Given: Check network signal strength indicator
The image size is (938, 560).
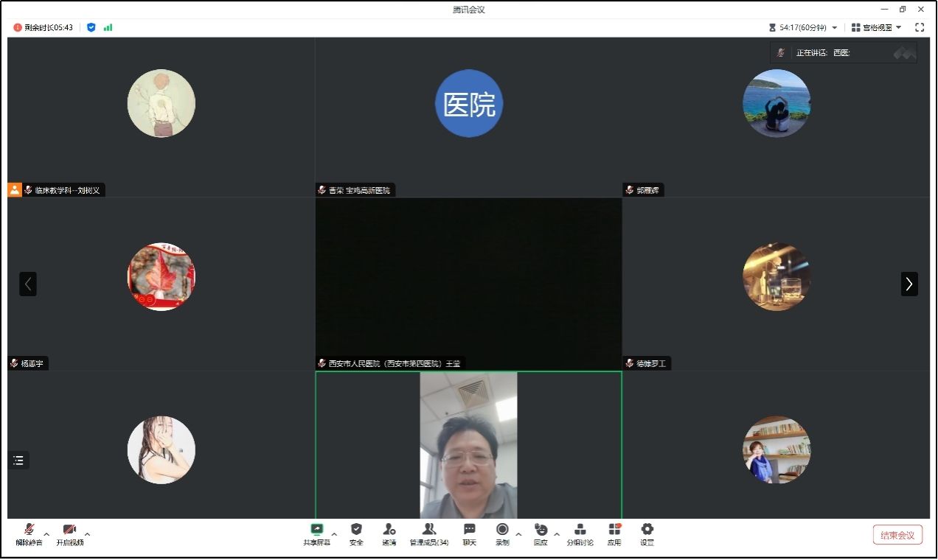Looking at the screenshot, I should 108,27.
